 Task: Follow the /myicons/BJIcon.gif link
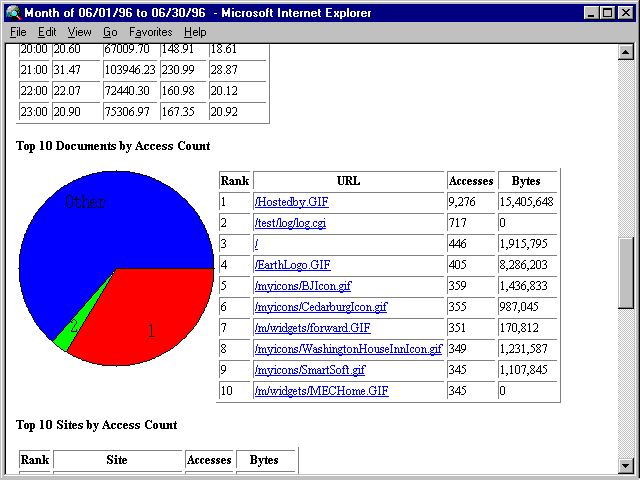[303, 286]
